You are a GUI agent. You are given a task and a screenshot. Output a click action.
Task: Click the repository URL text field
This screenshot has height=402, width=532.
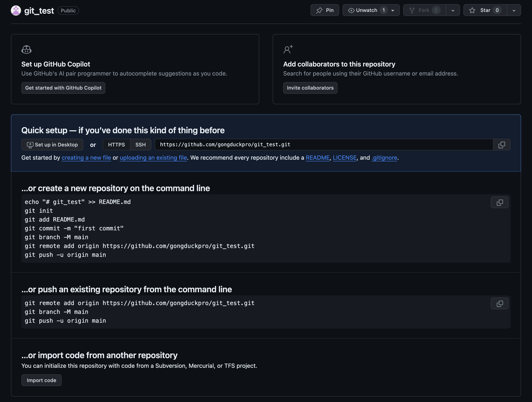323,145
